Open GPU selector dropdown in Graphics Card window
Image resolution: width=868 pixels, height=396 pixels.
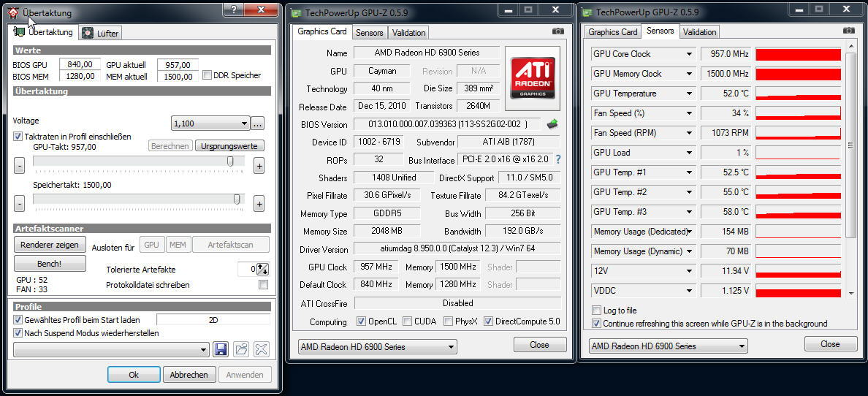[378, 347]
